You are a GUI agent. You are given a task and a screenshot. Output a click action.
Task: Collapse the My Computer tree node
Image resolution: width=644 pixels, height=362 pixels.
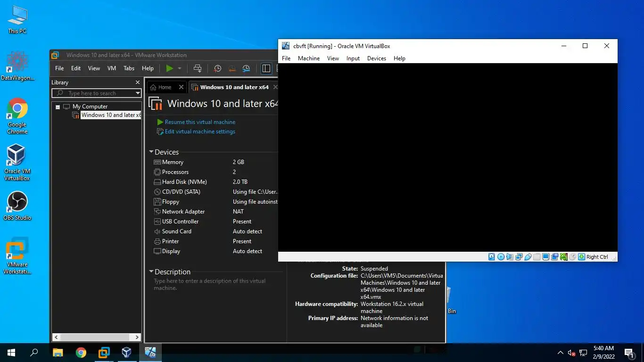click(x=58, y=107)
